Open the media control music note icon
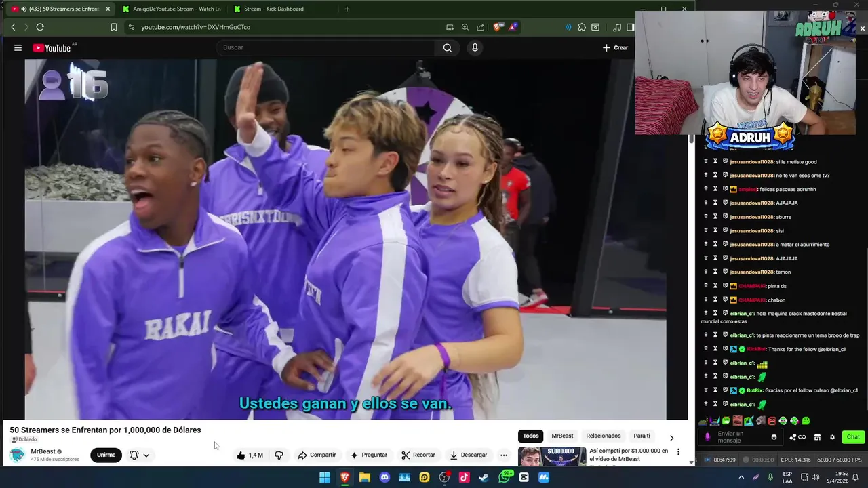 (617, 27)
